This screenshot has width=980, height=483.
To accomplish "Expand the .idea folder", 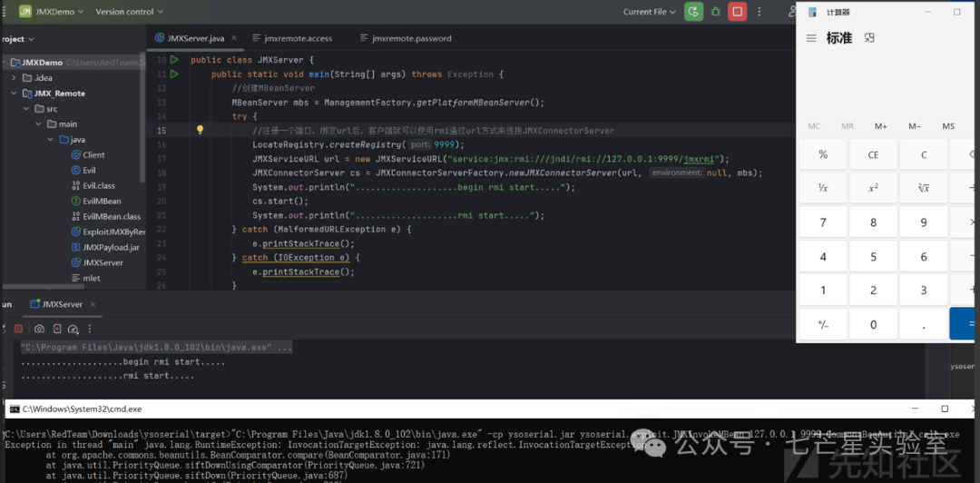I will pos(14,77).
